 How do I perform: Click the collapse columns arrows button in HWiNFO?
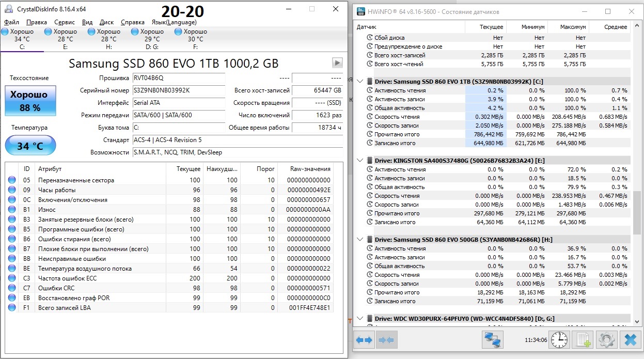point(386,340)
